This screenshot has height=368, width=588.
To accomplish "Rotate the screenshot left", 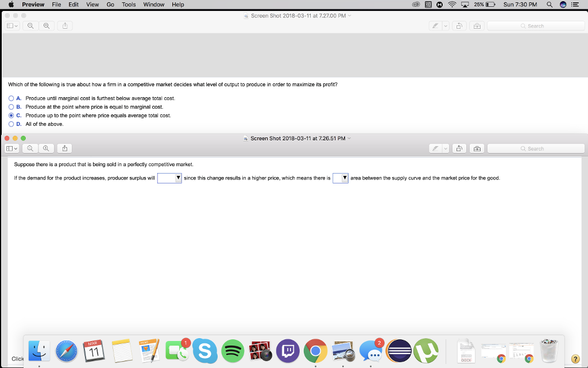I will (x=459, y=148).
